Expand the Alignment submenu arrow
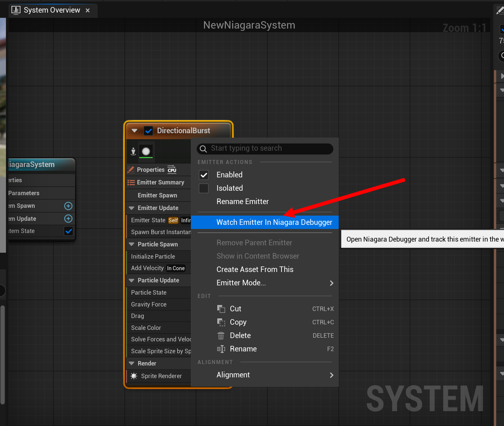This screenshot has width=504, height=426. click(x=332, y=375)
